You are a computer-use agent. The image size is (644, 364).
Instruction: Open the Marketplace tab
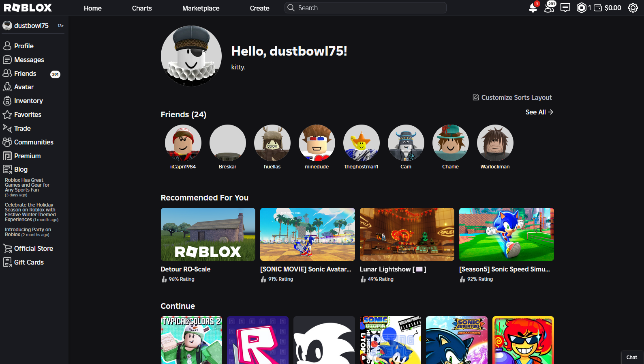201,8
